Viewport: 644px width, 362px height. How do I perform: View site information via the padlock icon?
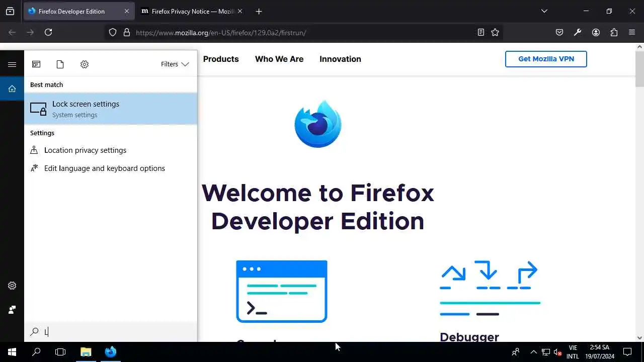click(127, 32)
